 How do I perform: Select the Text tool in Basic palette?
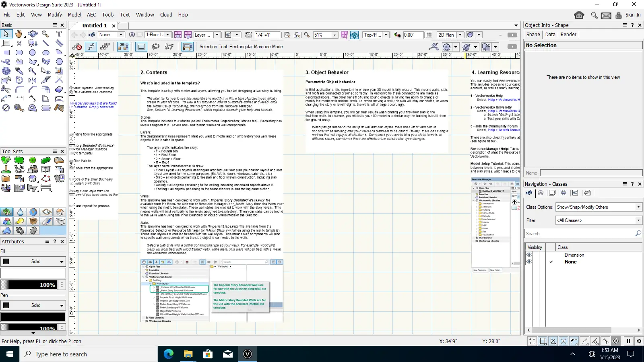[x=59, y=34]
